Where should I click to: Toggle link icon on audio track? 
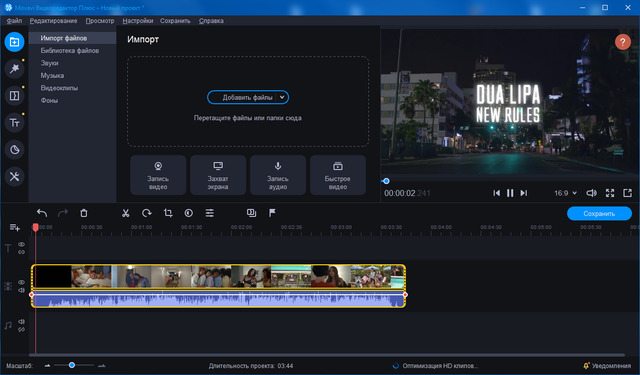coord(21,329)
